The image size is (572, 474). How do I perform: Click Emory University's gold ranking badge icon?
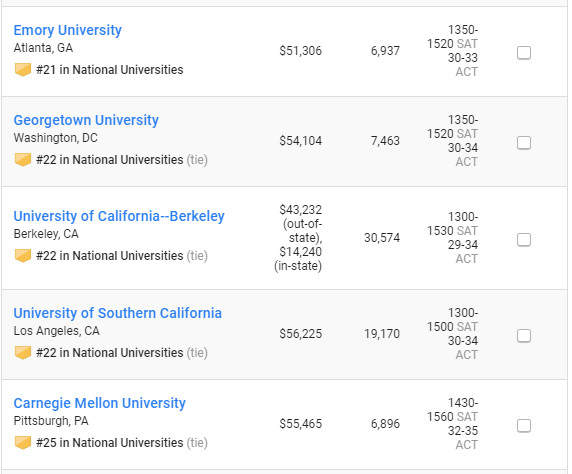coord(23,69)
